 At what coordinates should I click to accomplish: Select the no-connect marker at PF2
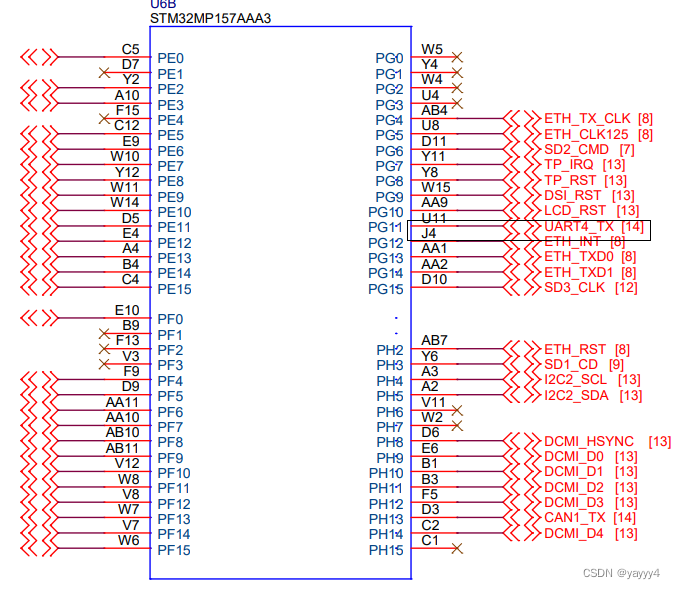coord(104,349)
